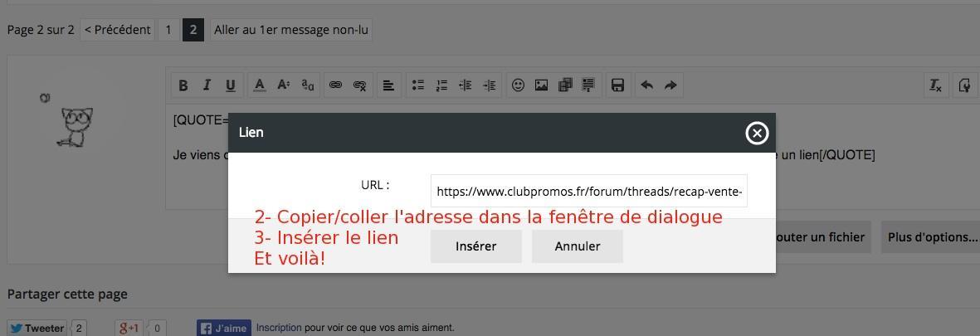Click Aller au 1er message non-lu
The image size is (980, 336).
pos(291,29)
